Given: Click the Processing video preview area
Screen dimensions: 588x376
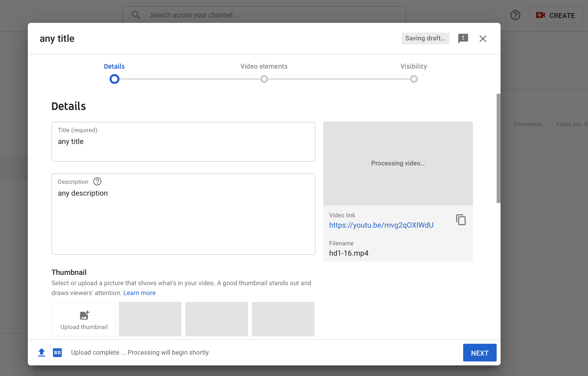Looking at the screenshot, I should [x=398, y=163].
